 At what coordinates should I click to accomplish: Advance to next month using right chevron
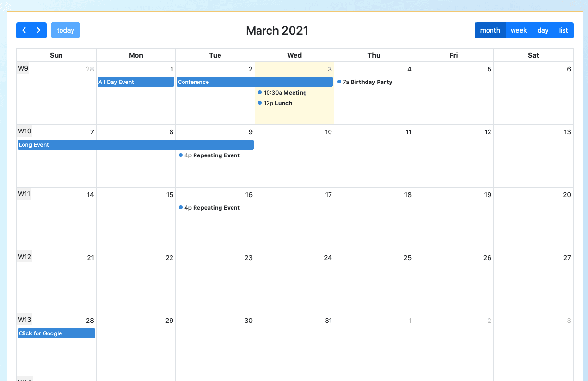39,30
